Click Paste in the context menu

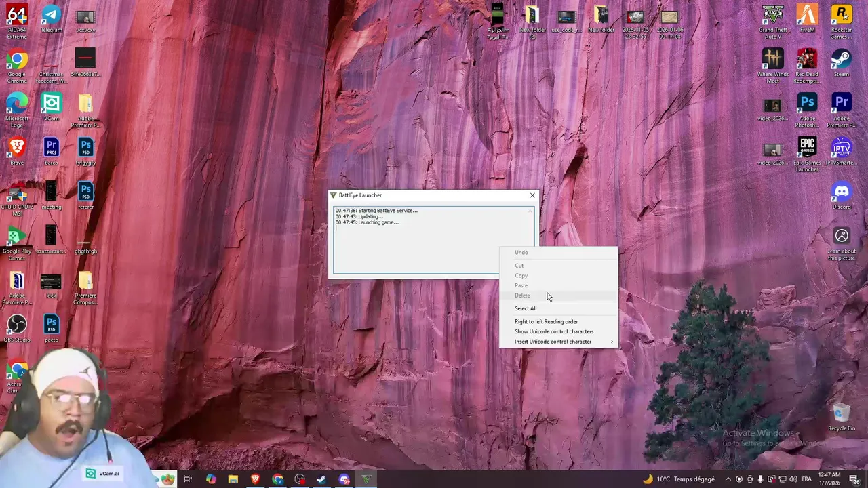click(559, 285)
